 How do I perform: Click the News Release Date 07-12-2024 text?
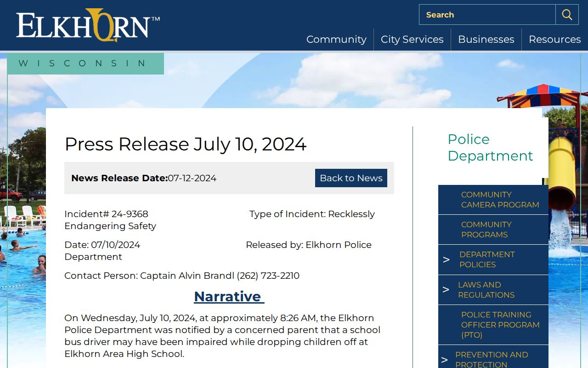click(x=144, y=178)
